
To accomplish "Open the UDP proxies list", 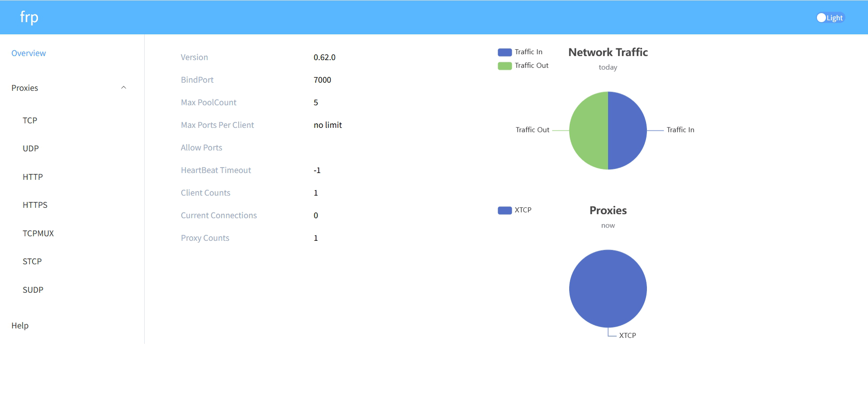I will coord(31,149).
